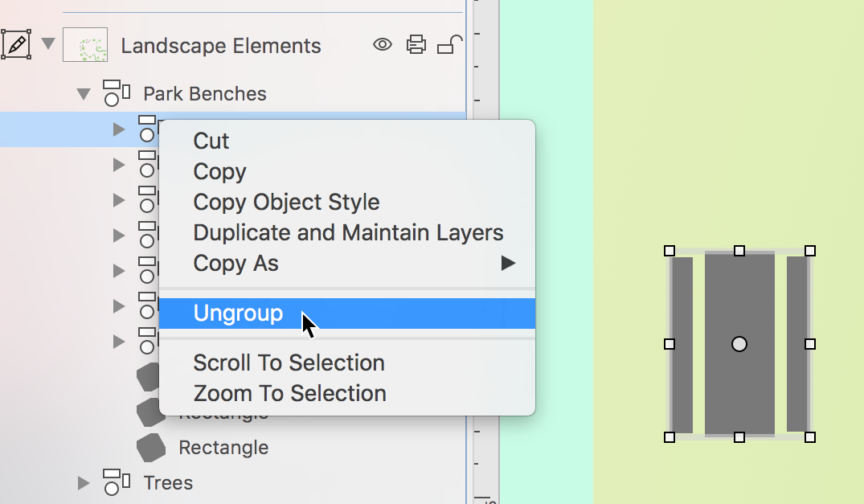Click Ungroup in the context menu
This screenshot has width=864, height=504.
click(x=347, y=313)
